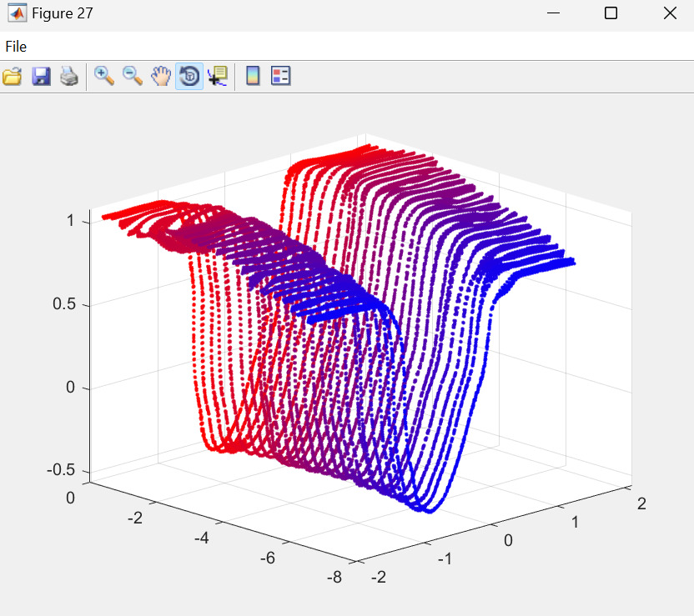The height and width of the screenshot is (616, 694).
Task: Select the Zoom Out magnifier tool
Action: 133,77
